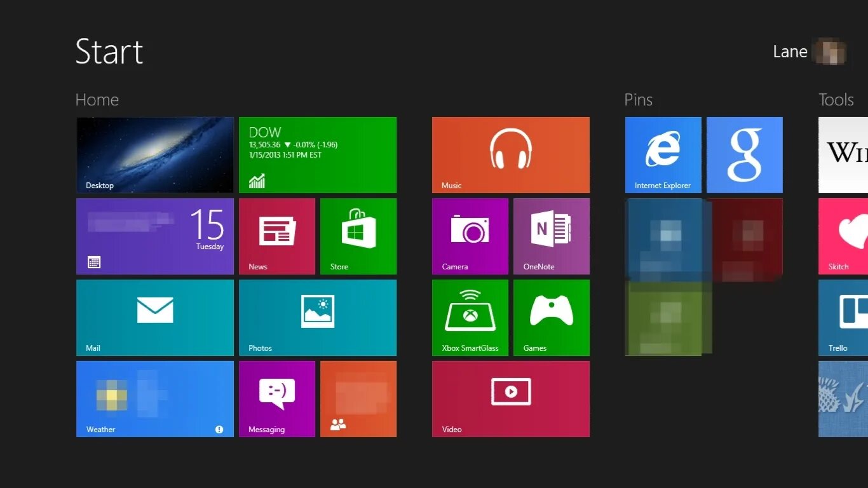Click the user profile picture
Screen dimensions: 868x488
831,52
